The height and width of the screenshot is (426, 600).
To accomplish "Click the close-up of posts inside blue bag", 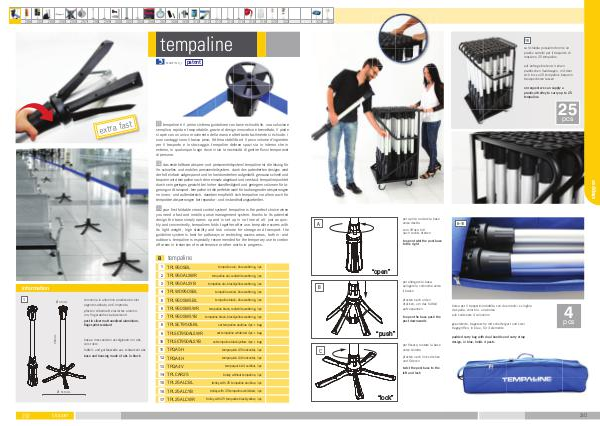I will (518, 258).
